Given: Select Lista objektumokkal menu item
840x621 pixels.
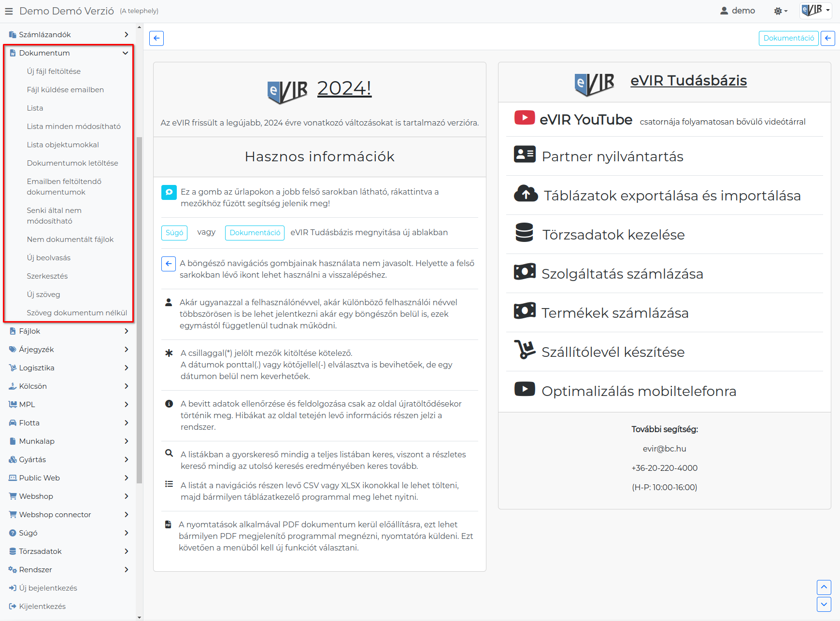Looking at the screenshot, I should (63, 145).
